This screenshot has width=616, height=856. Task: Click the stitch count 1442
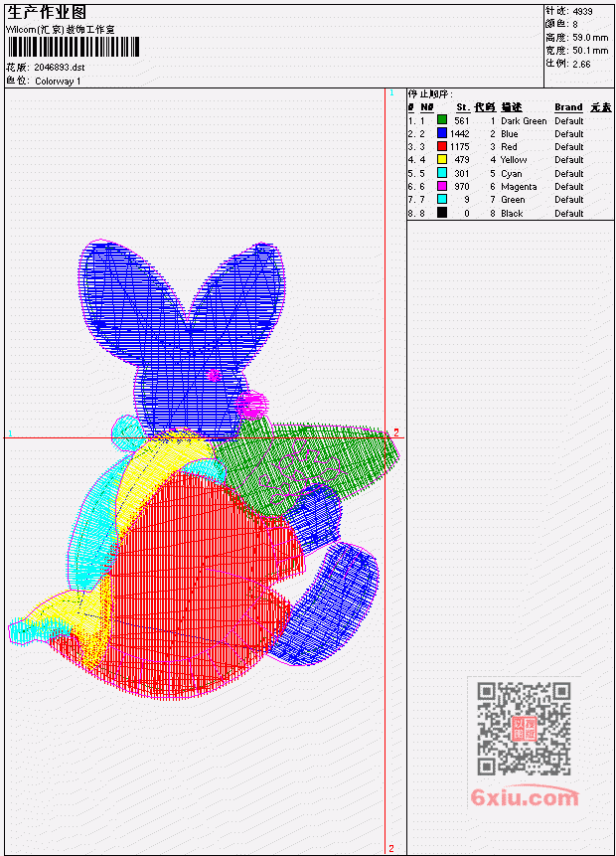pos(460,134)
